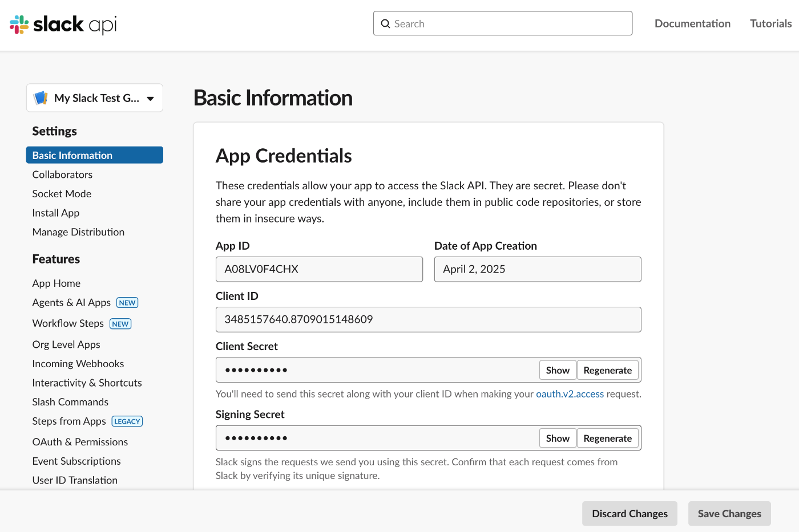Click the My Slack Test app icon
This screenshot has height=532, width=799.
point(41,98)
